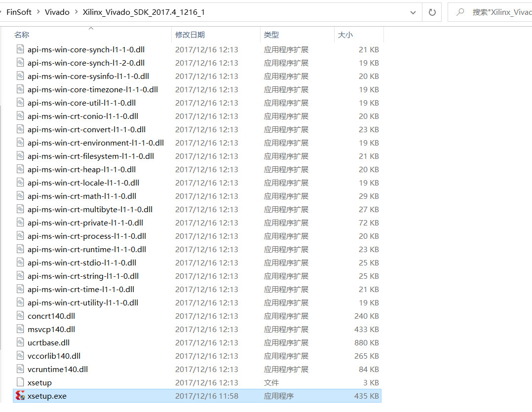The image size is (532, 412).
Task: Click the vccorlib140.dll file icon
Action: [x=20, y=356]
